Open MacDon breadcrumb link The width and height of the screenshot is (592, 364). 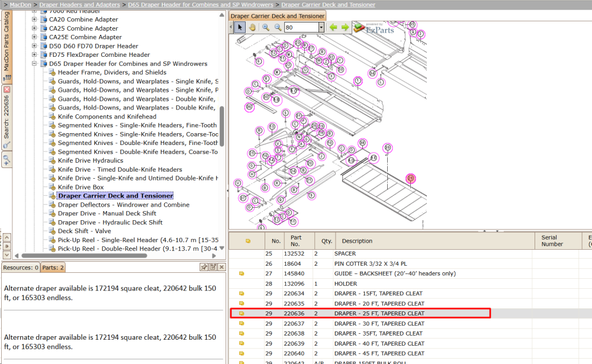tap(20, 5)
